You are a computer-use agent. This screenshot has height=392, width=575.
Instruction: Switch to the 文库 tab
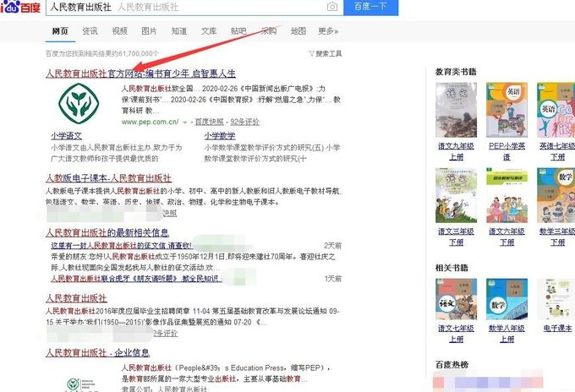point(209,31)
